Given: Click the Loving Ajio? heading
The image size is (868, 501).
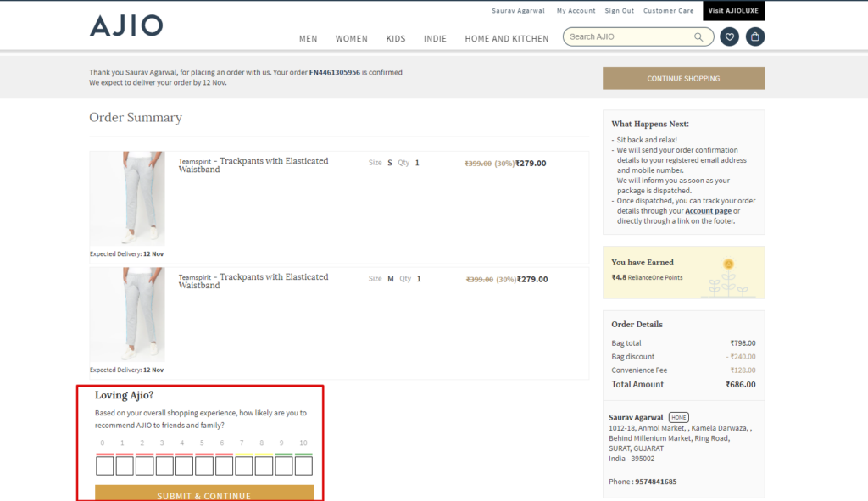Looking at the screenshot, I should (x=124, y=395).
